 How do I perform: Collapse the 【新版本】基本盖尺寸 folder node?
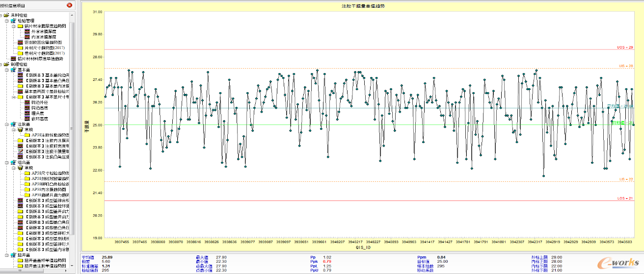pos(13,97)
